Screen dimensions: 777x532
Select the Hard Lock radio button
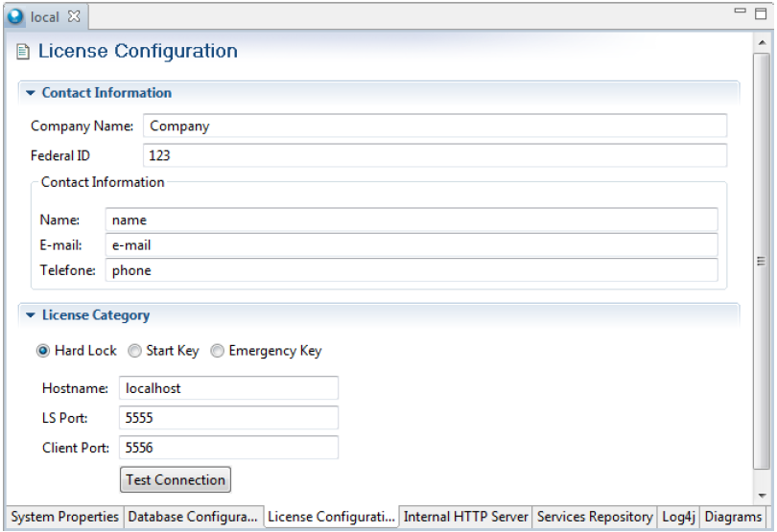coord(42,351)
